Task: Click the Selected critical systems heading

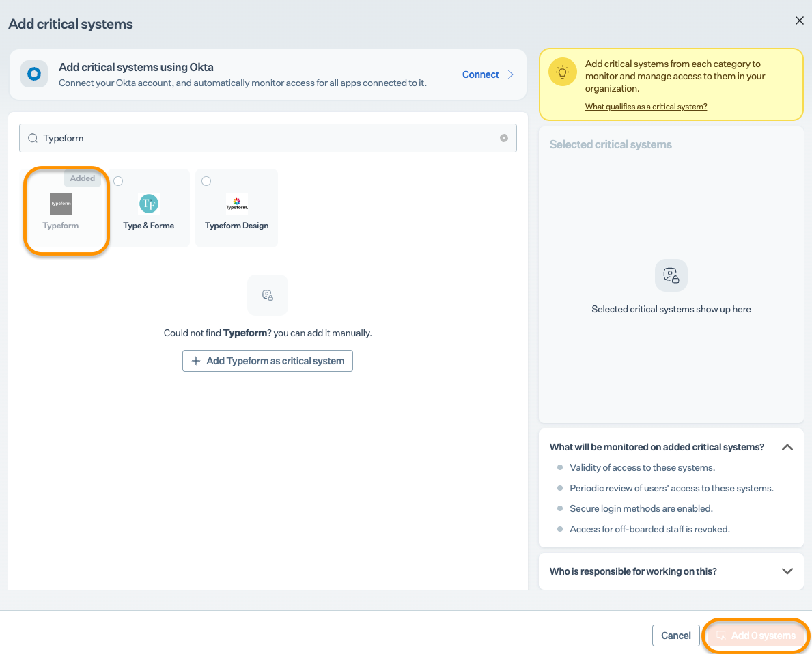Action: coord(611,145)
